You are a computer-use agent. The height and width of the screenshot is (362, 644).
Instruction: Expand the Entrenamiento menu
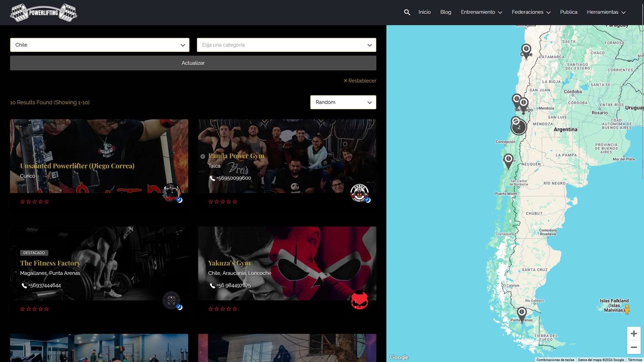(481, 12)
